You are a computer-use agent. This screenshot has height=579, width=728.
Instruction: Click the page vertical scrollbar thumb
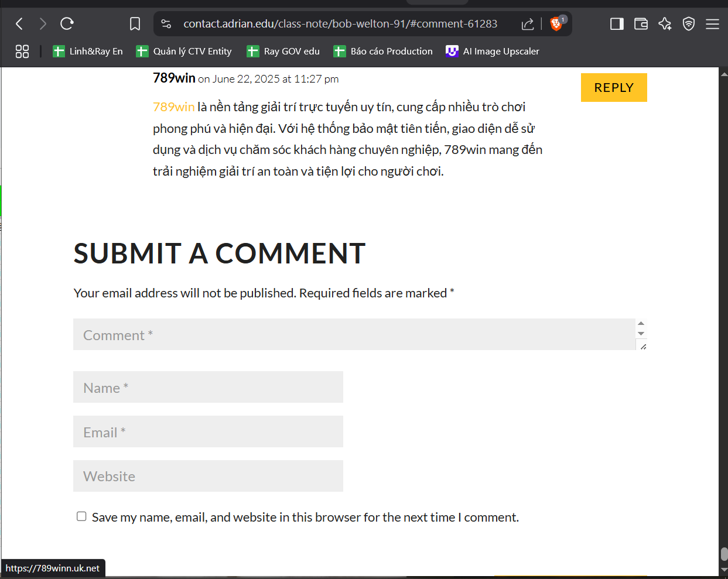coord(724,554)
